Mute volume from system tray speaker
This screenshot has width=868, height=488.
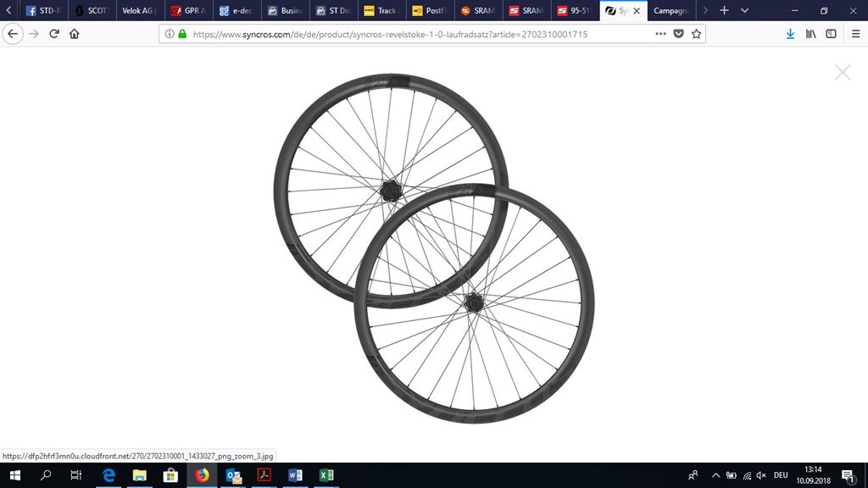[760, 475]
